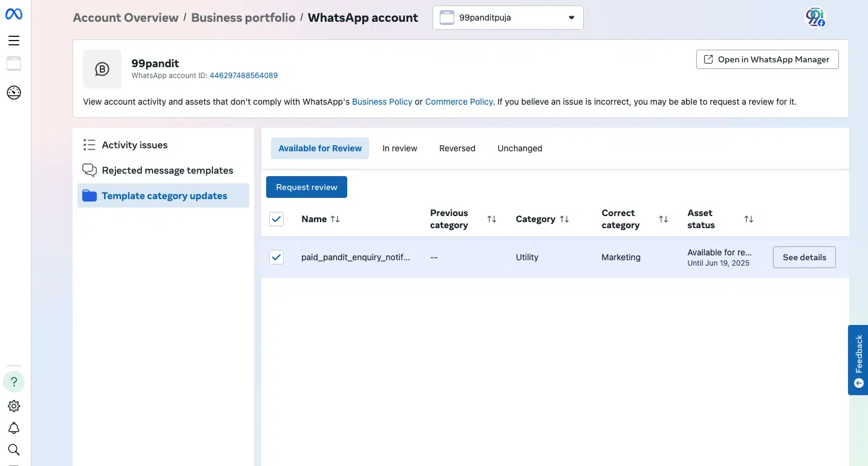
Task: Sort by Previous category column arrows
Action: [x=492, y=219]
